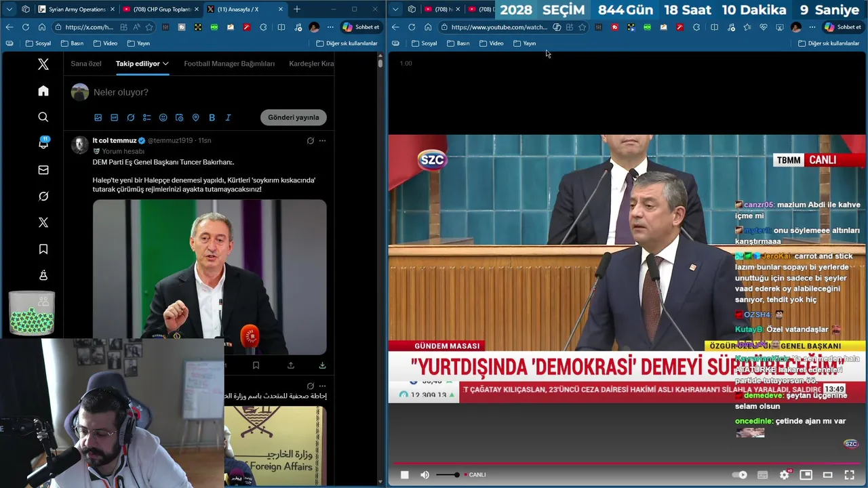Viewport: 868px width, 488px height.
Task: Open the Grok icon in X sidebar
Action: [x=43, y=196]
